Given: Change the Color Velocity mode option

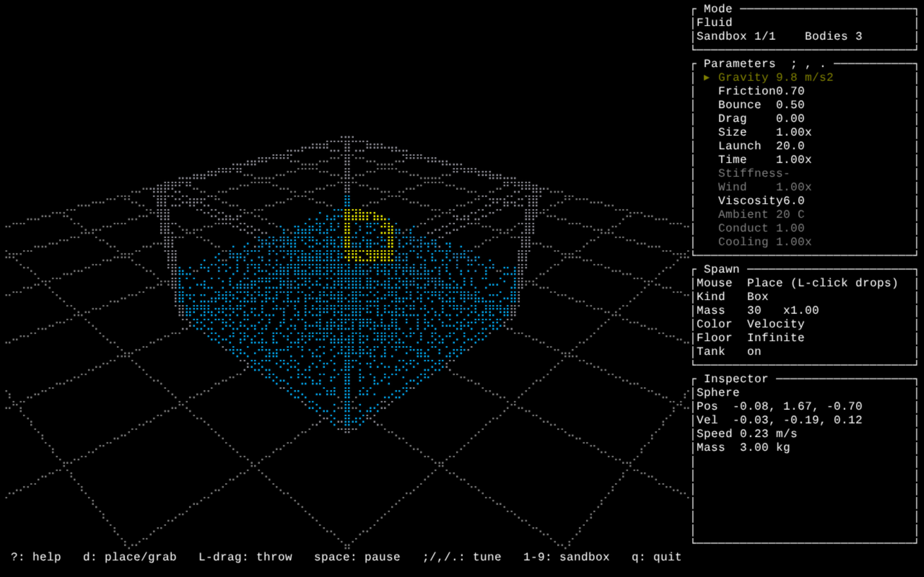Looking at the screenshot, I should tap(750, 324).
